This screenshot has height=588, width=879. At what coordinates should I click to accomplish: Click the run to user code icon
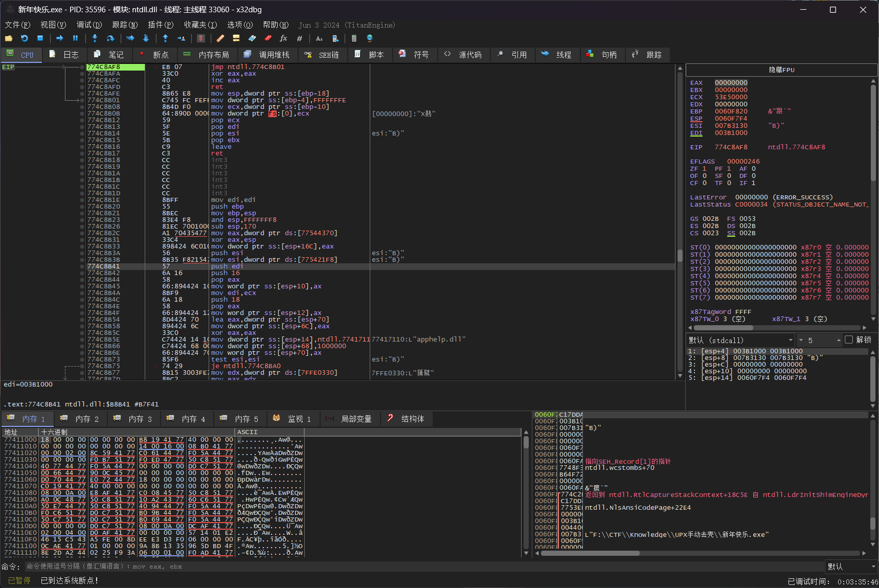pos(181,38)
